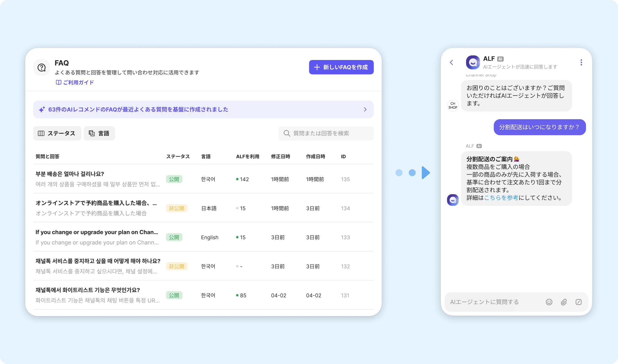The height and width of the screenshot is (364, 618).
Task: Open the chat three-dot more menu
Action: [581, 62]
